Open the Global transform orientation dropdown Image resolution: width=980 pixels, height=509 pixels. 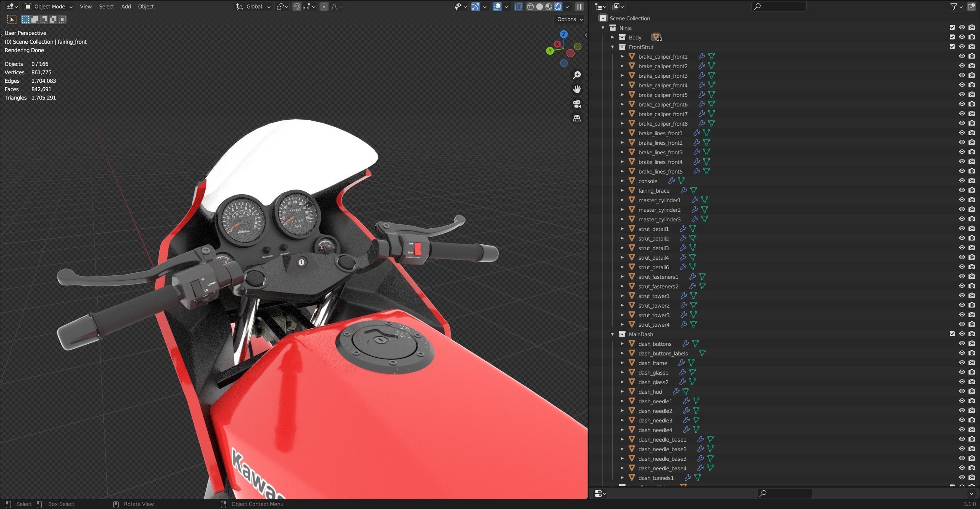pos(253,7)
